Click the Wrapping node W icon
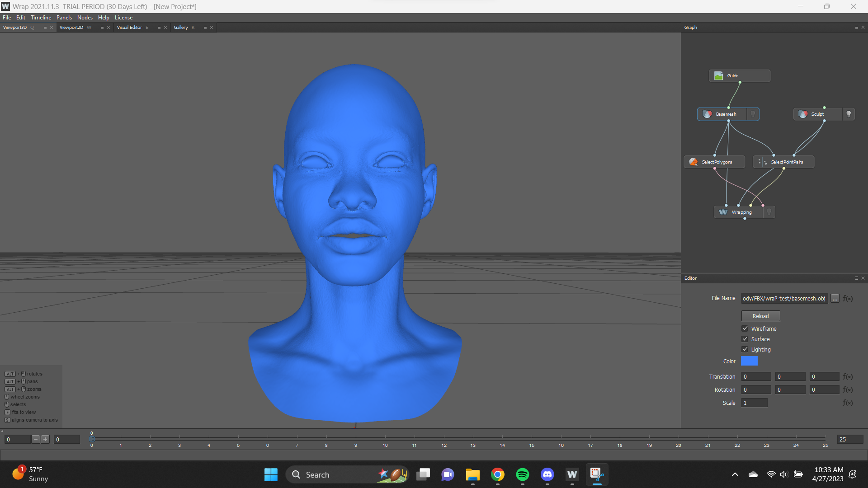Screen dimensions: 868x488 [723, 212]
